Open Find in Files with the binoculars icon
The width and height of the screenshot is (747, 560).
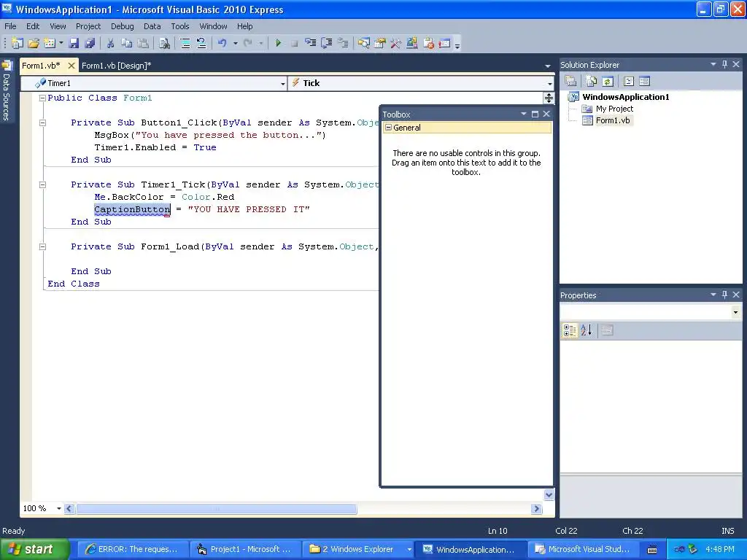[x=164, y=43]
